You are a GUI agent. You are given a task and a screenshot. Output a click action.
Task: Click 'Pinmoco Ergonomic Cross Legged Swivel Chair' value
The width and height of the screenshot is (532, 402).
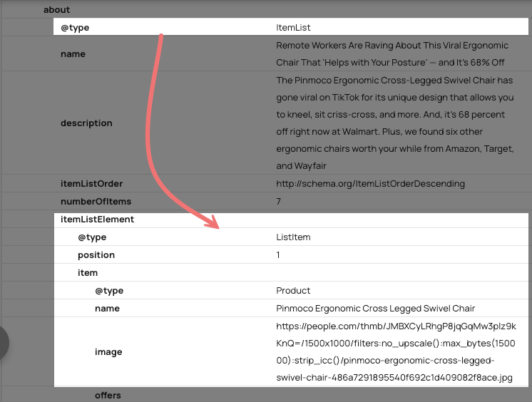[375, 308]
